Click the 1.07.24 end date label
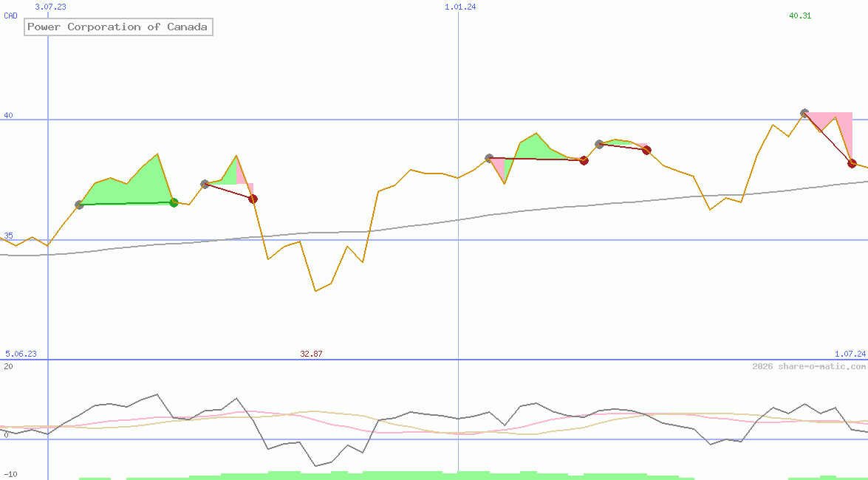The width and height of the screenshot is (868, 480). tap(850, 354)
